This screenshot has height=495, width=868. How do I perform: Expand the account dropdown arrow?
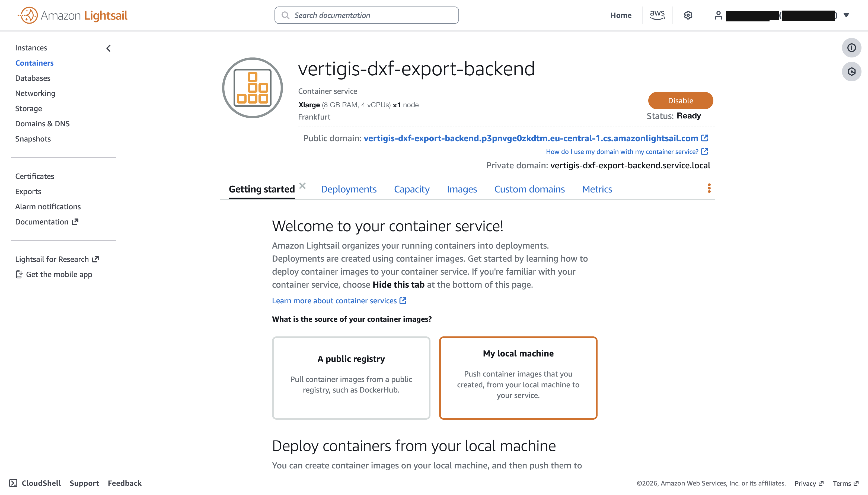pyautogui.click(x=846, y=15)
